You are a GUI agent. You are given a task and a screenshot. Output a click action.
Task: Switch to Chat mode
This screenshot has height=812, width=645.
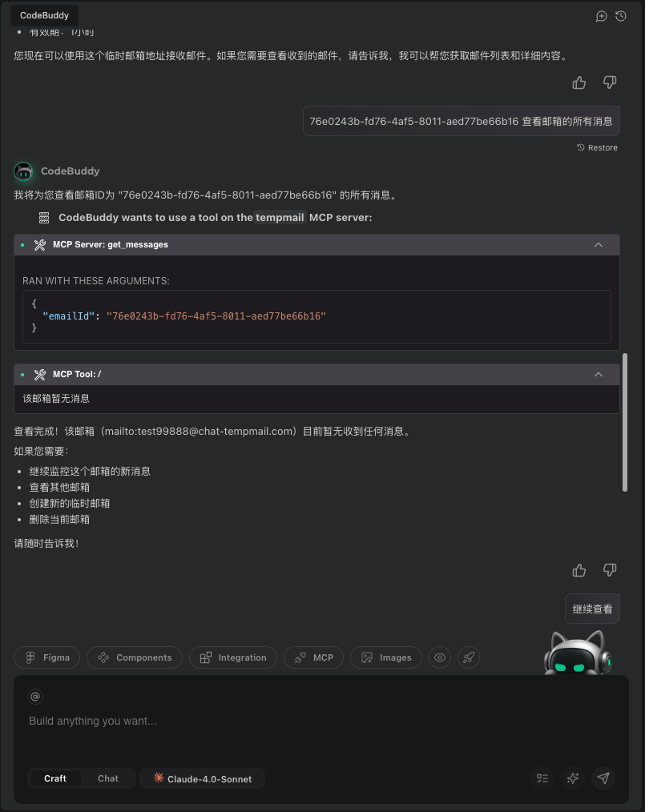point(108,778)
